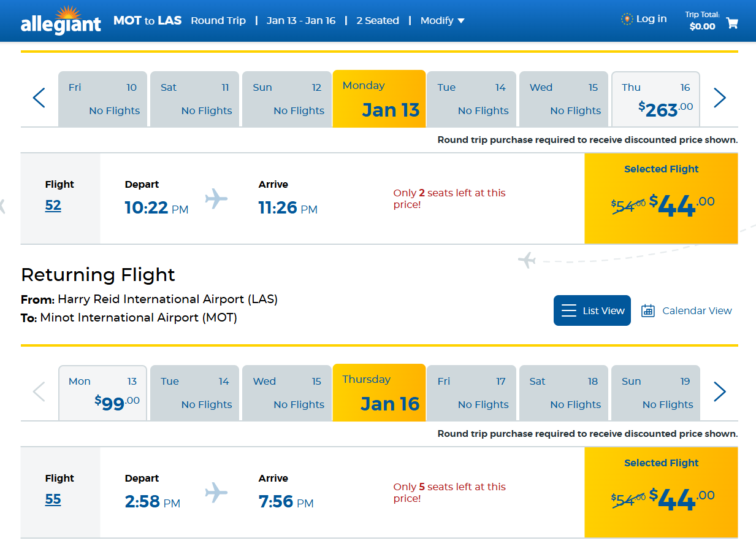Click the Log in link
756x543 pixels.
(x=644, y=19)
